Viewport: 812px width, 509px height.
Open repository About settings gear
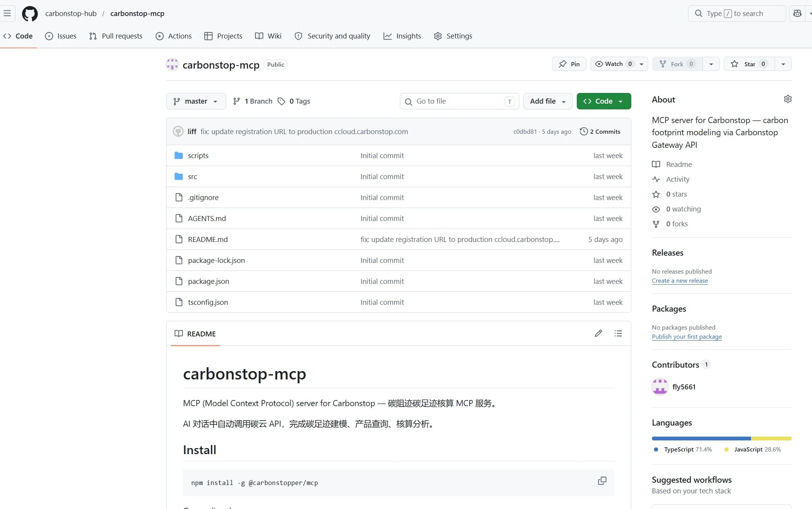[x=788, y=99]
